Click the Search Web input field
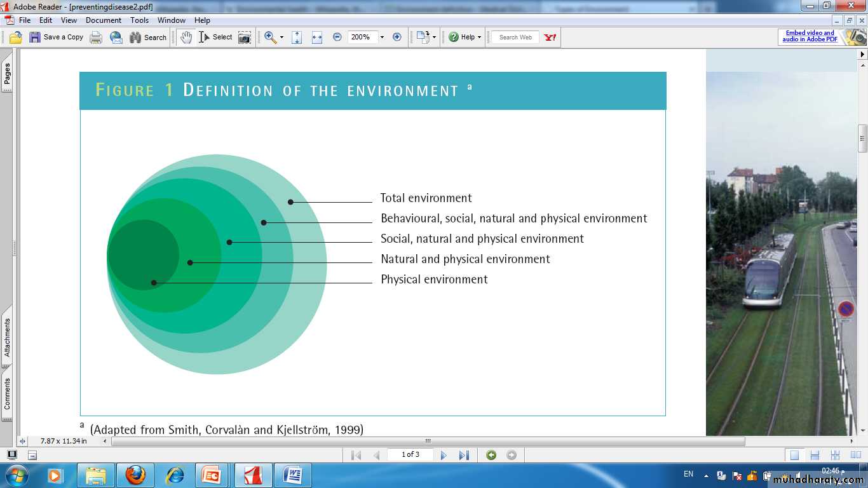 (x=515, y=37)
